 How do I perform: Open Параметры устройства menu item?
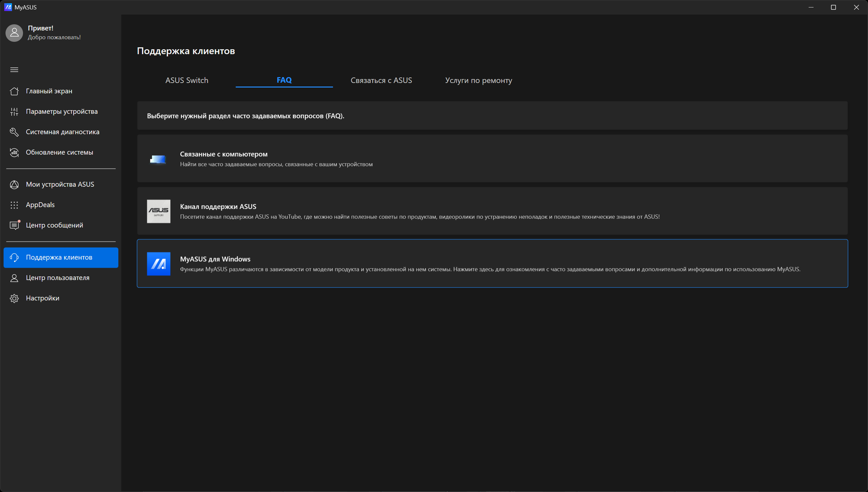[61, 111]
